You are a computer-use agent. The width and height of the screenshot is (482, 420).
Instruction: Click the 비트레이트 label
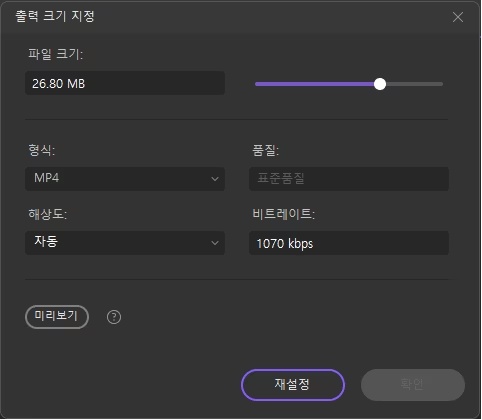[283, 214]
